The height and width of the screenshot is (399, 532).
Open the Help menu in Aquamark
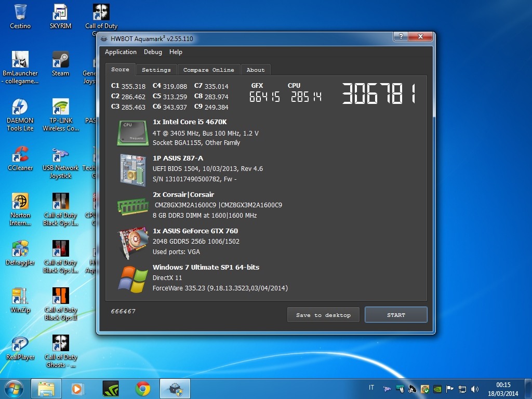click(176, 52)
